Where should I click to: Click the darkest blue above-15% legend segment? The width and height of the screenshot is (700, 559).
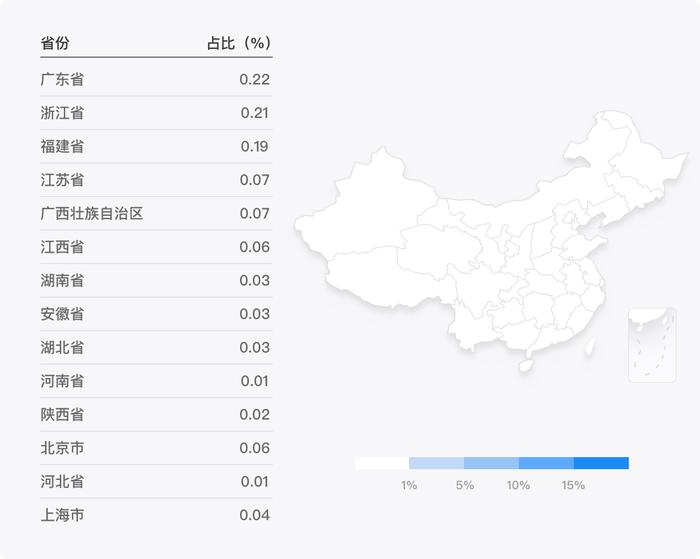tap(601, 463)
